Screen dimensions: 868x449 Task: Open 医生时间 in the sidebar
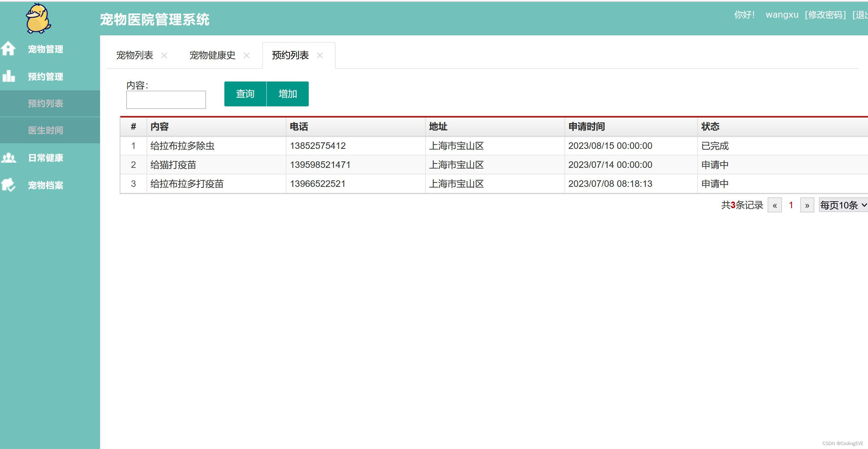(45, 130)
